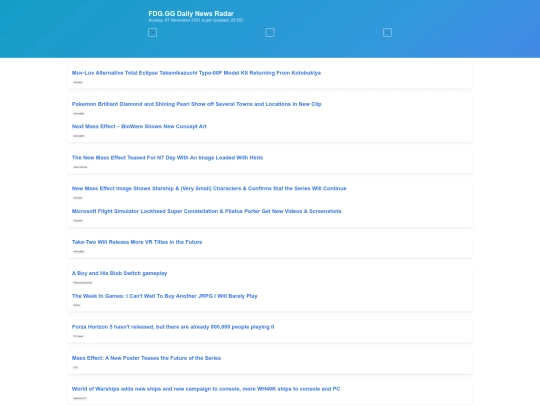540x405 pixels.
Task: Click the leftmost square icon button in header
Action: pos(152,32)
